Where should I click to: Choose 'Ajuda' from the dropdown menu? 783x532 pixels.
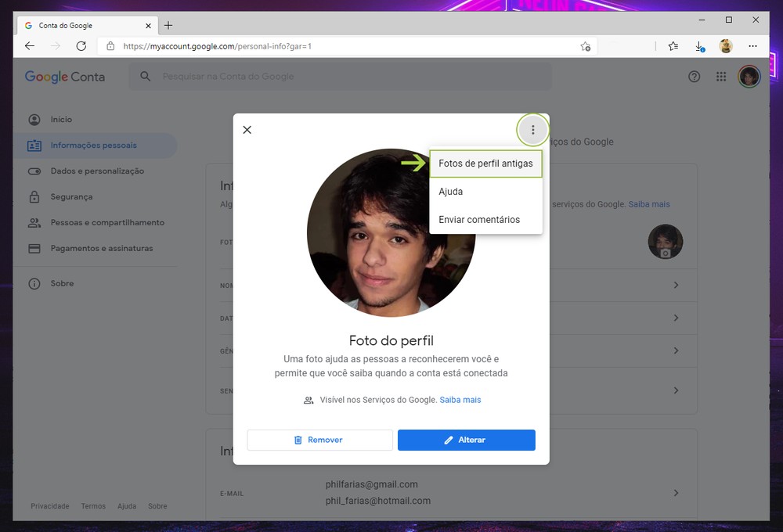coord(451,192)
